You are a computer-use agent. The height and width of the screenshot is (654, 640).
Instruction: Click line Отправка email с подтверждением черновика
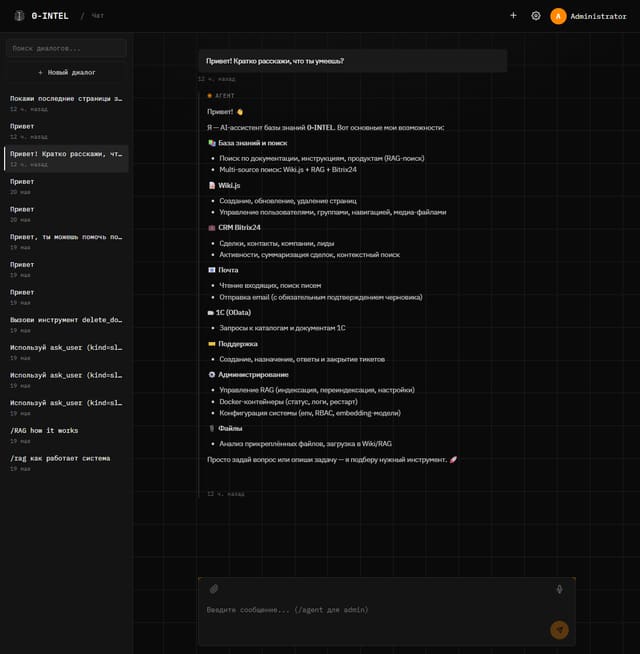point(321,297)
